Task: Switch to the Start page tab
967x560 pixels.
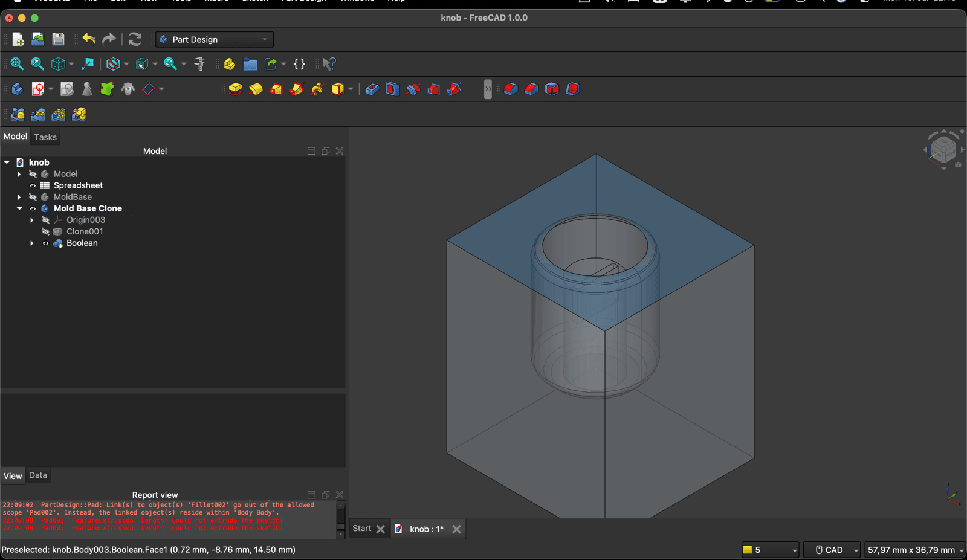Action: (x=362, y=529)
